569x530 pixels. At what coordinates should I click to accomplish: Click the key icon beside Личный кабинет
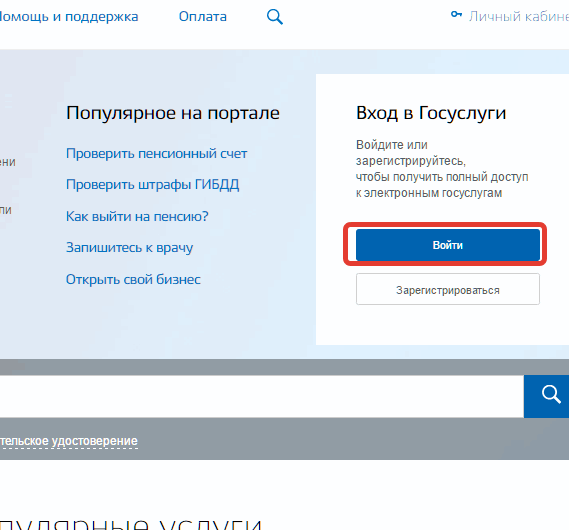point(456,15)
